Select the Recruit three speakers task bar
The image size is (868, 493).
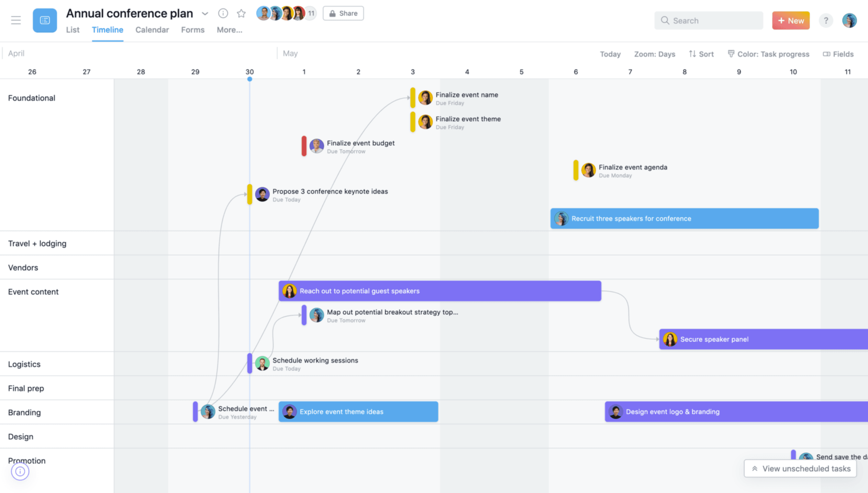684,218
